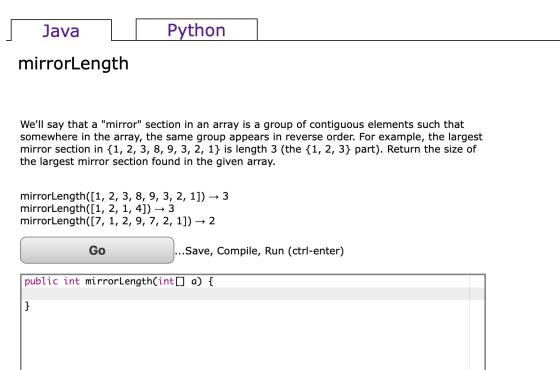Click the method signature line in editor
560x370 pixels.
tap(119, 281)
